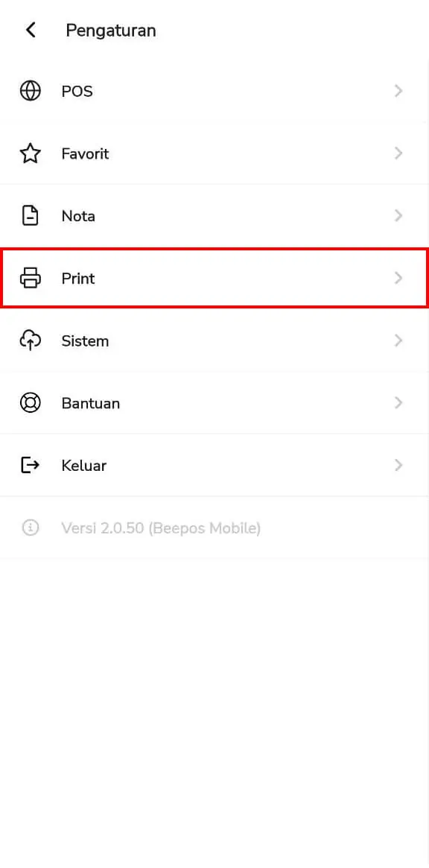The height and width of the screenshot is (868, 429).
Task: Open the Print settings menu item
Action: (x=214, y=278)
